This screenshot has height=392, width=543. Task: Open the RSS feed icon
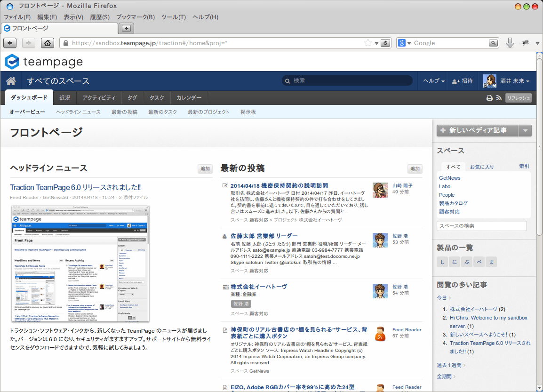click(499, 98)
